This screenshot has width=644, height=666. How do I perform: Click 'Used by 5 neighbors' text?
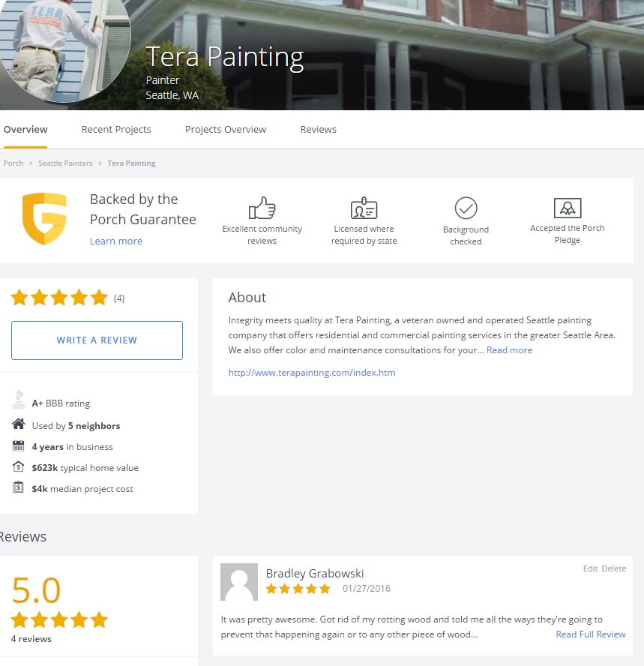pyautogui.click(x=76, y=425)
